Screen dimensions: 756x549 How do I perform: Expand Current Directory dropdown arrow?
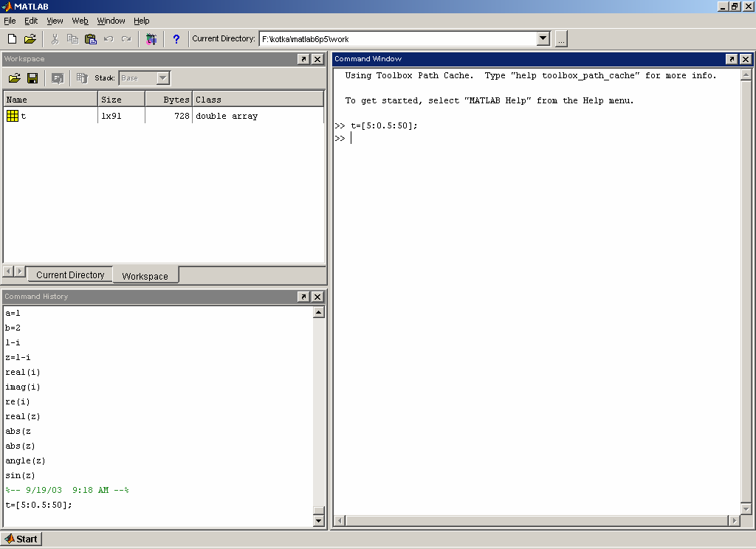[x=543, y=38]
